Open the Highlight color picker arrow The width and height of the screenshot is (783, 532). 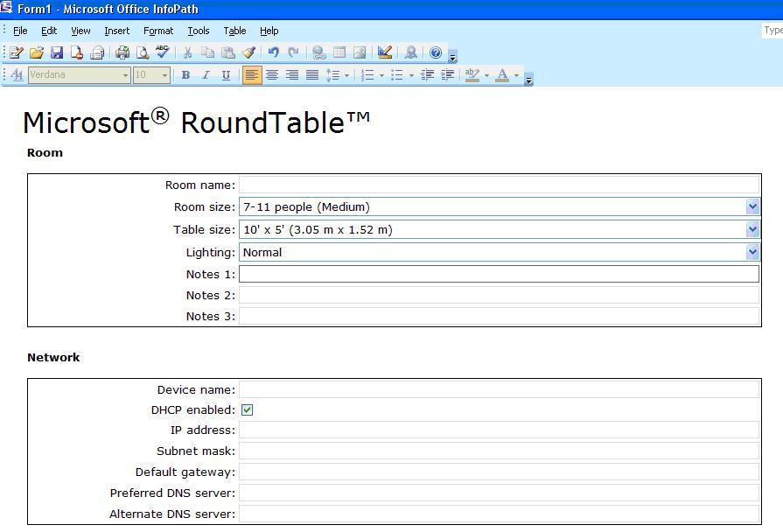click(x=487, y=75)
